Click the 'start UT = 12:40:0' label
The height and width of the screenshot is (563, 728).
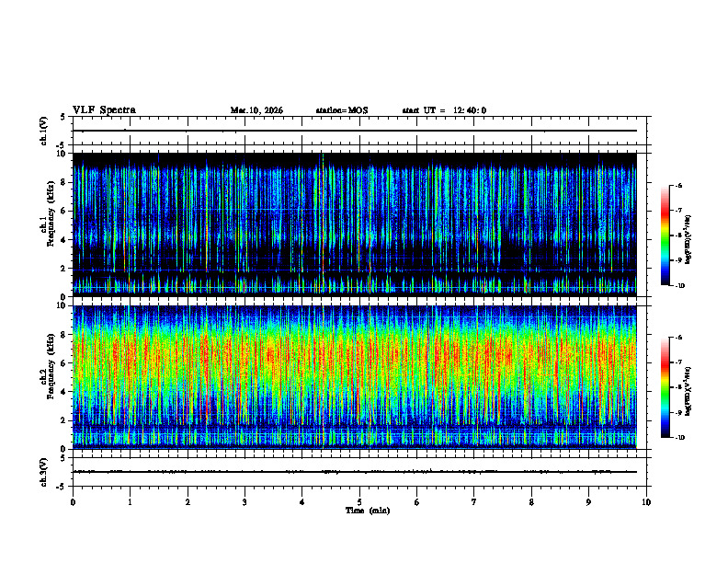pos(444,110)
